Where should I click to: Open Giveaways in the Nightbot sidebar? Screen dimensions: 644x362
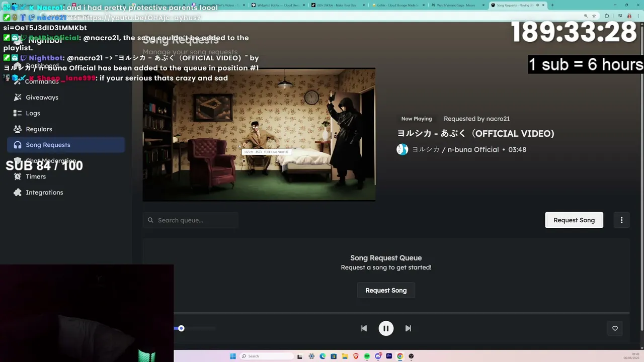66,98
